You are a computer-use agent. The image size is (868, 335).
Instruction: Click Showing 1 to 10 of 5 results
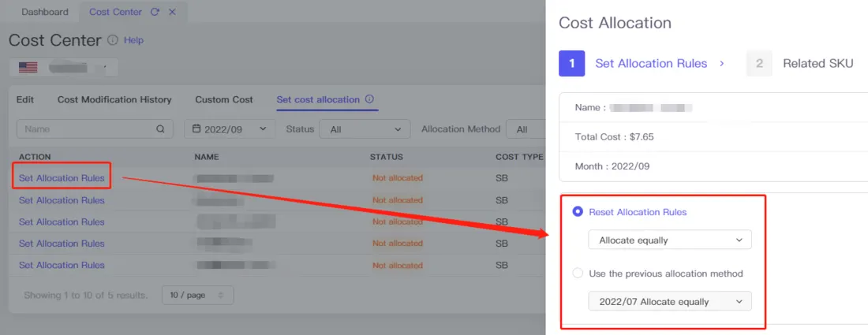86,296
